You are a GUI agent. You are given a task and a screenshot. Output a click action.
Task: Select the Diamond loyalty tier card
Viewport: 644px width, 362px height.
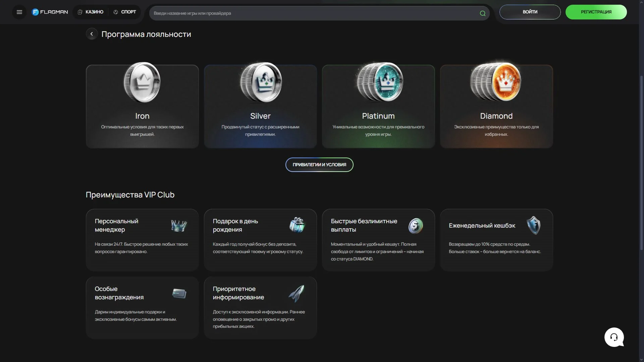[496, 106]
